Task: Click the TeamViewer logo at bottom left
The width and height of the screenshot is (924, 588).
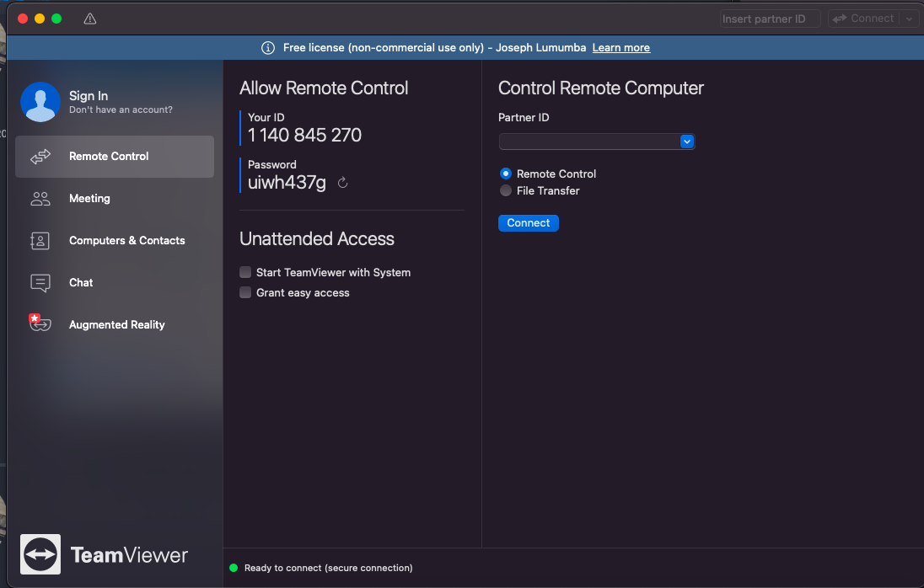Action: [40, 554]
